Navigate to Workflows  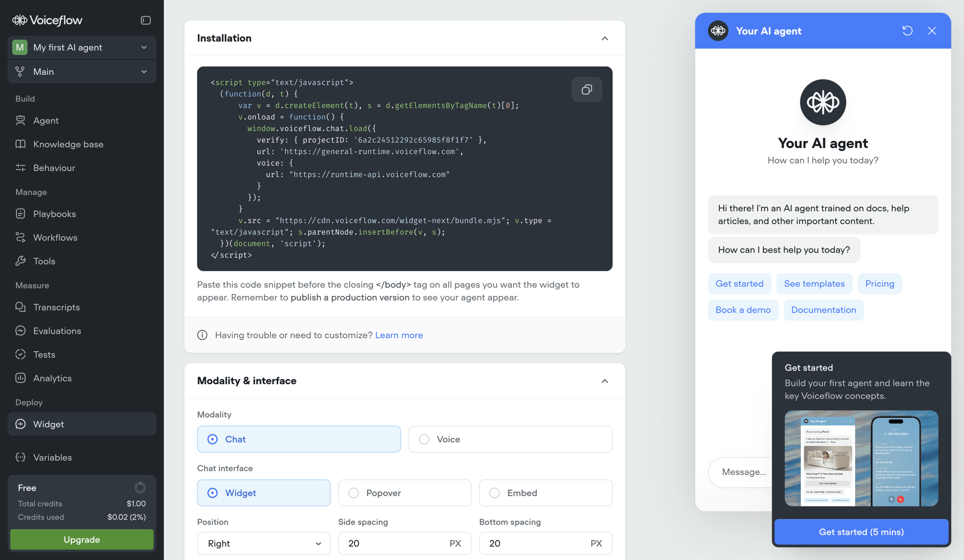[x=82, y=238]
